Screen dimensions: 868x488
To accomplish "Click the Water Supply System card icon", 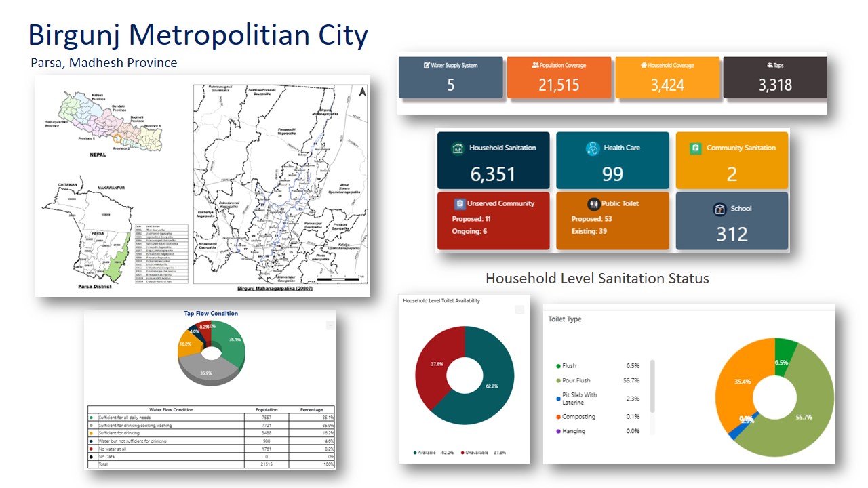I will point(427,66).
